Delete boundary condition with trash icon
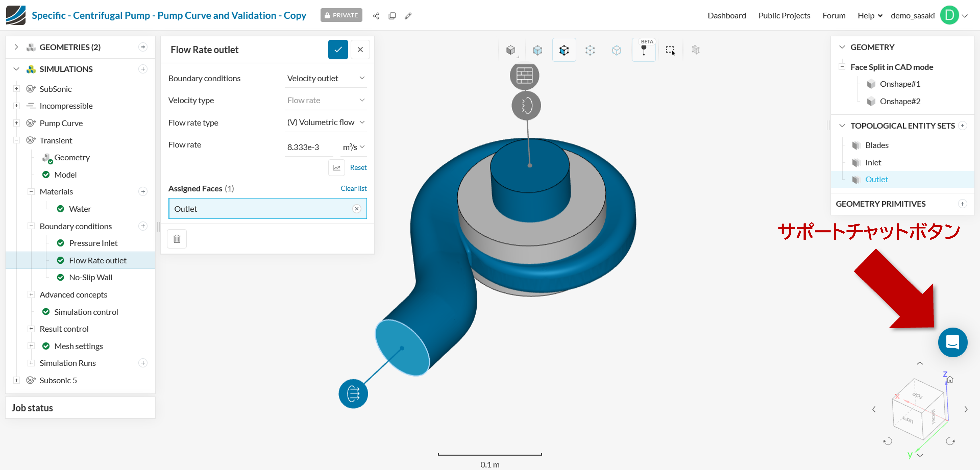The image size is (980, 470). click(177, 238)
